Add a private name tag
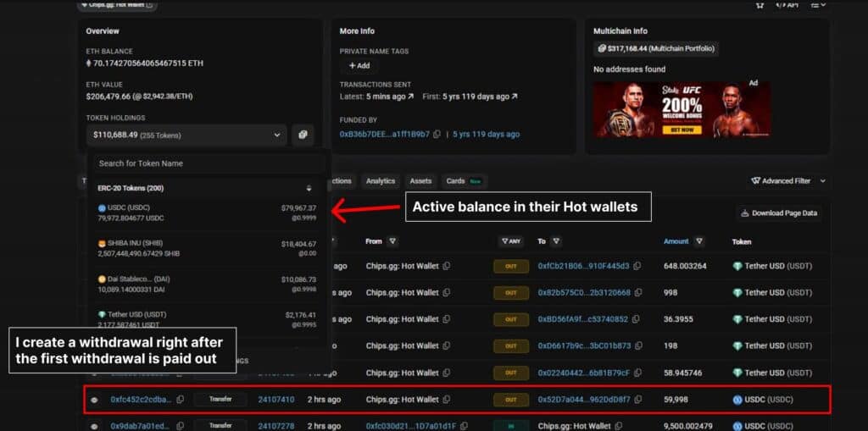Image resolution: width=868 pixels, height=431 pixels. tap(359, 65)
